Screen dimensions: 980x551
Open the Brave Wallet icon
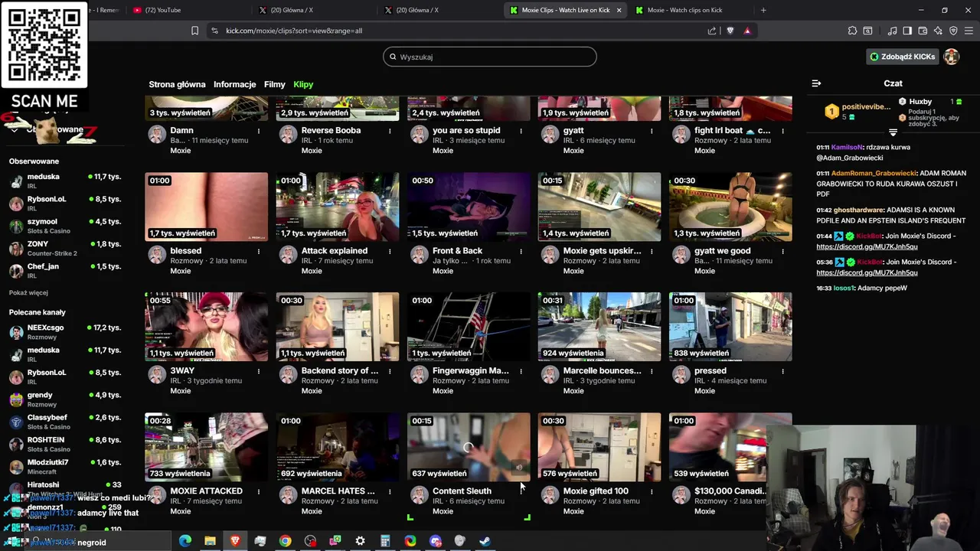[923, 31]
